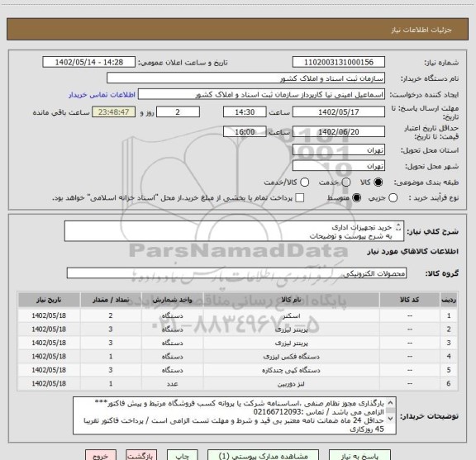Click the page title جزئیات اطلاعات نیاز
This screenshot has width=476, height=460.
pos(421,30)
